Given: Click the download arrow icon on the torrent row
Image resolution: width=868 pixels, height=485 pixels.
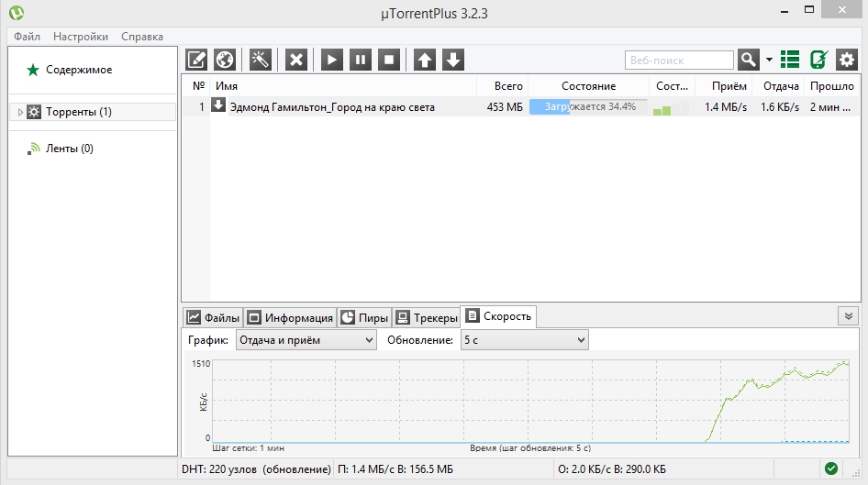Looking at the screenshot, I should point(218,105).
